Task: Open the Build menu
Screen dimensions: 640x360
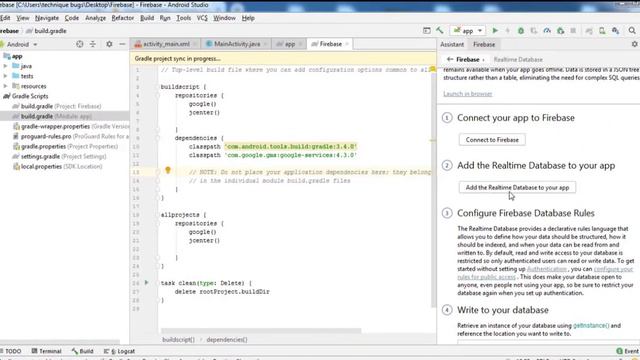Action: point(147,18)
